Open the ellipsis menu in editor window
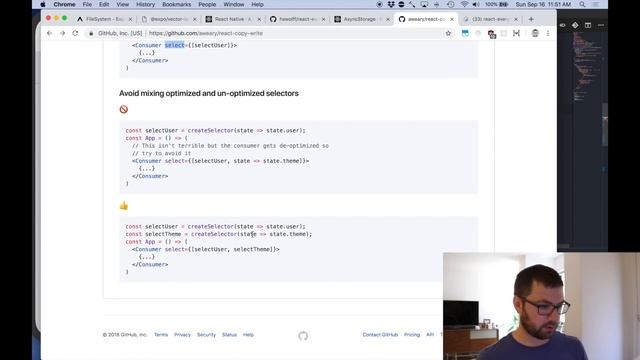The image size is (640, 360). pos(601,25)
